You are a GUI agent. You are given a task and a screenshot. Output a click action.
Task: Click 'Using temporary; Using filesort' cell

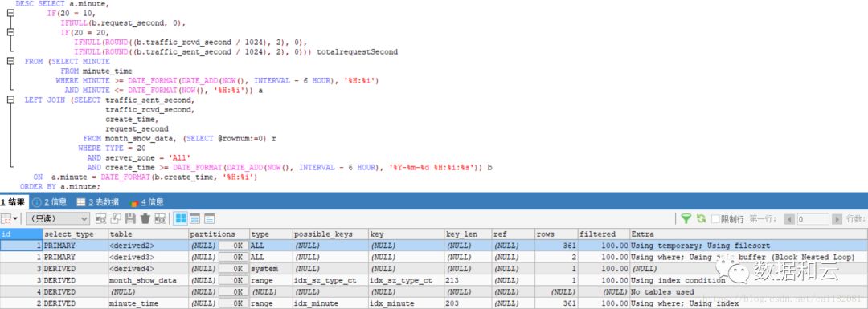748,246
